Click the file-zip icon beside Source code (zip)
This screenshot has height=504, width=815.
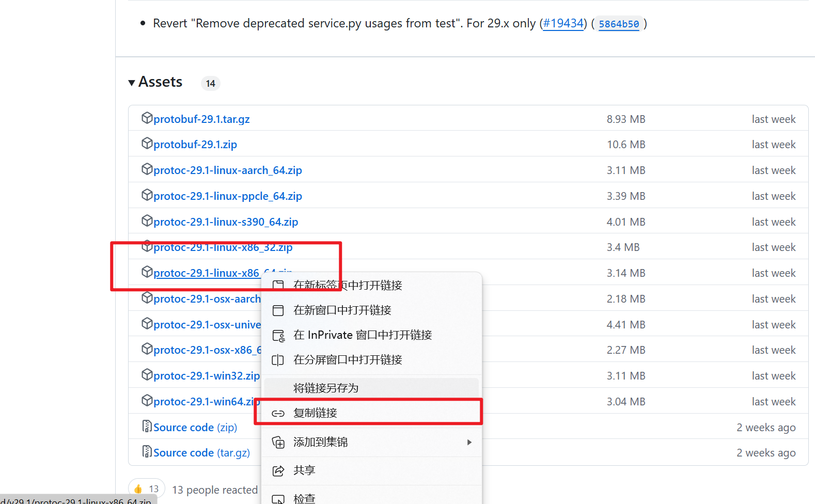point(147,427)
